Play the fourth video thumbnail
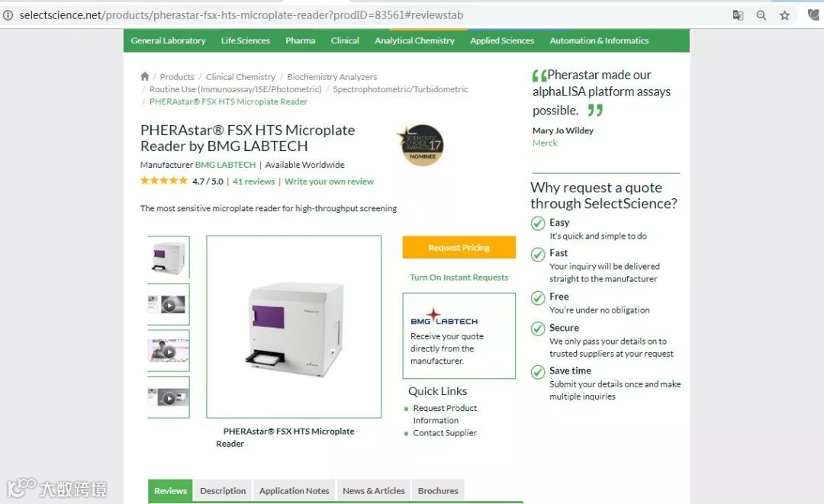The width and height of the screenshot is (824, 504). 168,397
